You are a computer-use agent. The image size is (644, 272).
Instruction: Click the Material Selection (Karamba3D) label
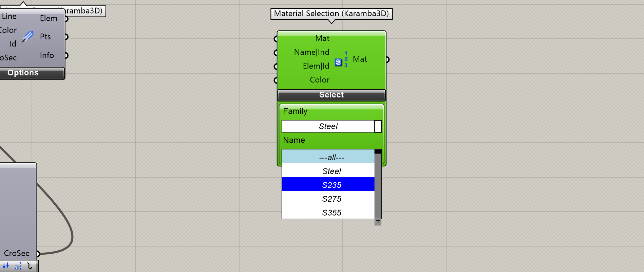[x=331, y=14]
